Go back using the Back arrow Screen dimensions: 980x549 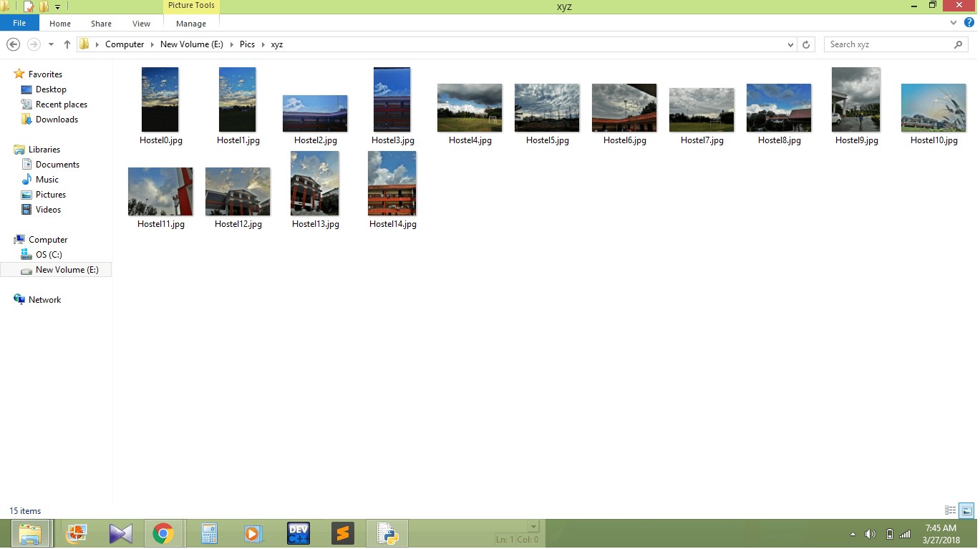13,44
